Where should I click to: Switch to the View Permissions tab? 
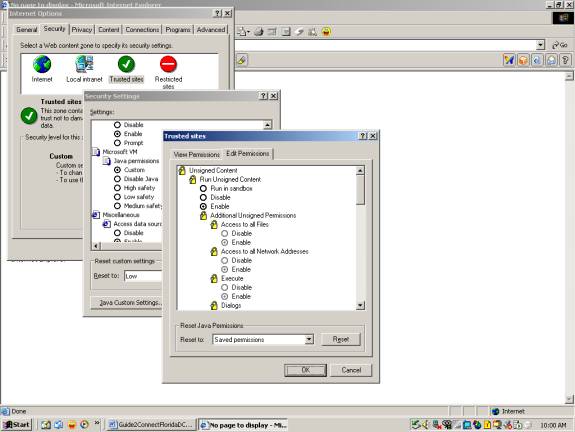tap(197, 155)
